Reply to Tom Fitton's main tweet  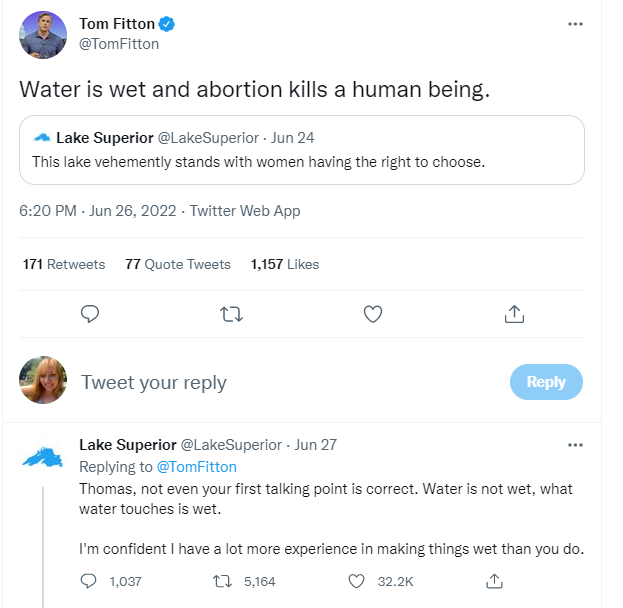90,314
